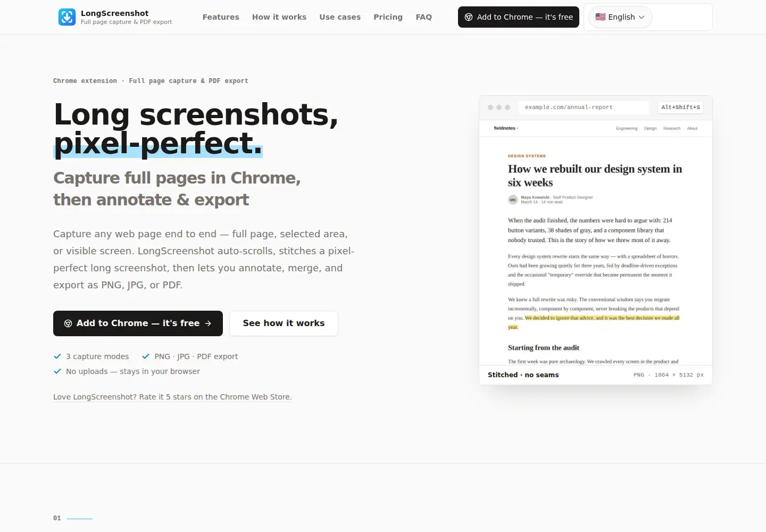Click Design in the preview nav
The width and height of the screenshot is (766, 532).
coord(650,128)
